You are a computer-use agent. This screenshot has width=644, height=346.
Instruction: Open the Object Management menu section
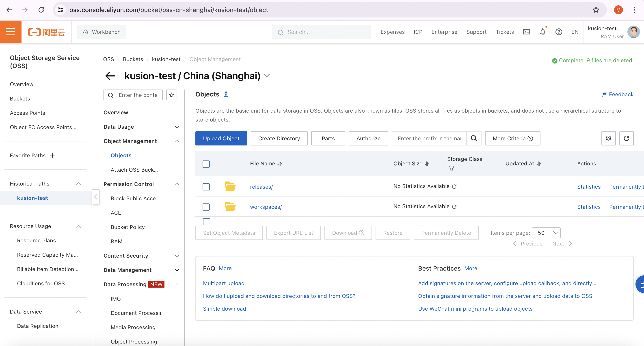[x=130, y=141]
